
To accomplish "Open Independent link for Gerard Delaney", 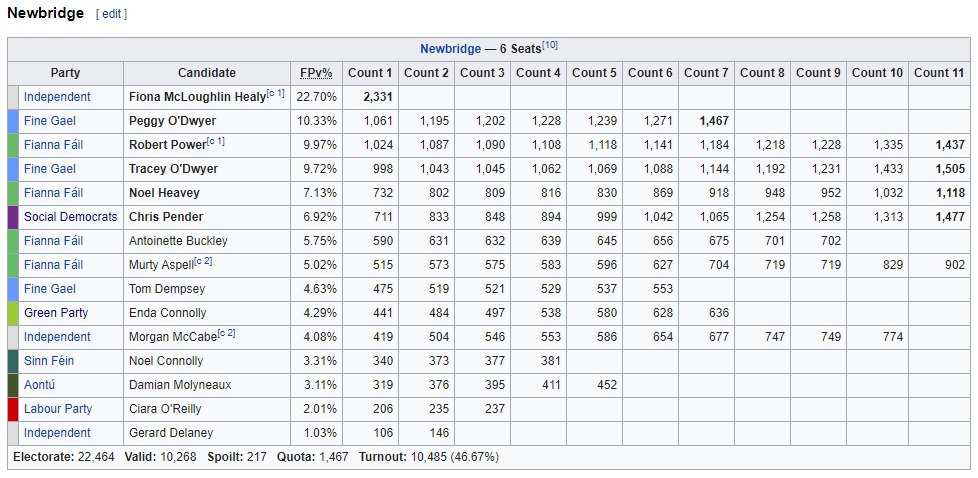I will [57, 432].
